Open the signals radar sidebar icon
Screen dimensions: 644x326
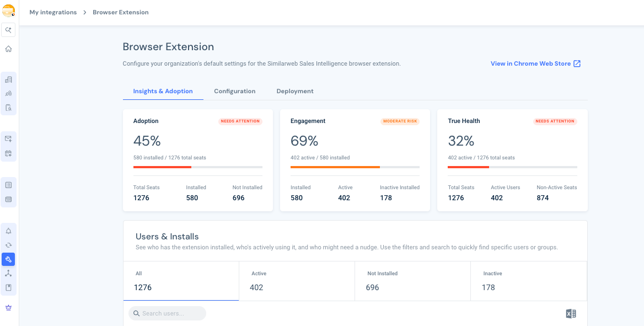click(8, 93)
